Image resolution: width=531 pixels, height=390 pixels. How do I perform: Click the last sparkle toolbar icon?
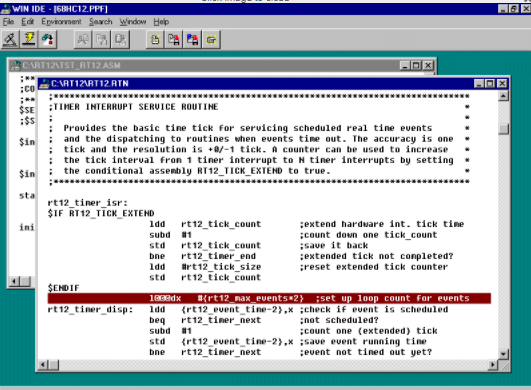tap(211, 40)
